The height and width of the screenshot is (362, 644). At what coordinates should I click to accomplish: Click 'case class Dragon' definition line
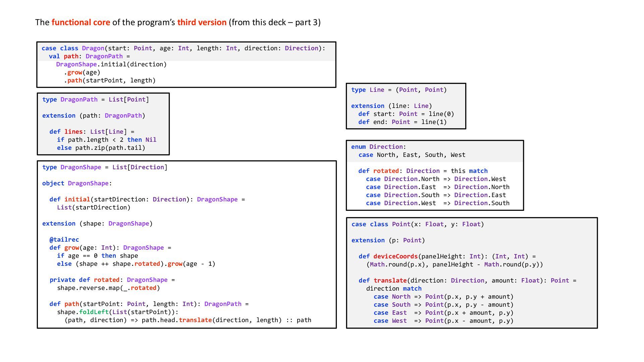point(183,48)
